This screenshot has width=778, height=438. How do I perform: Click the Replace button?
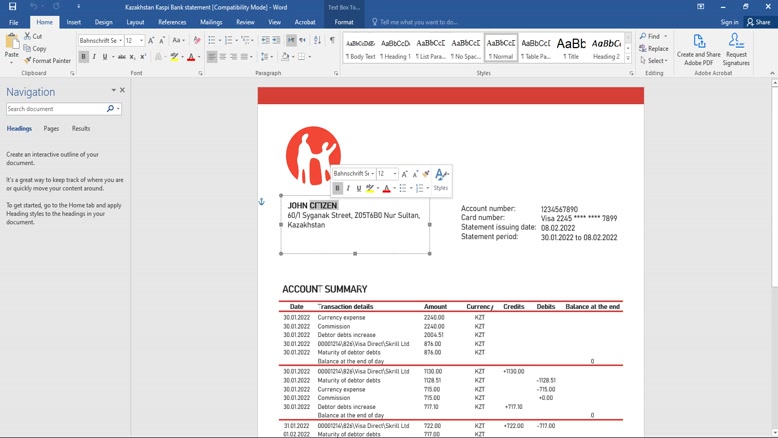(655, 48)
